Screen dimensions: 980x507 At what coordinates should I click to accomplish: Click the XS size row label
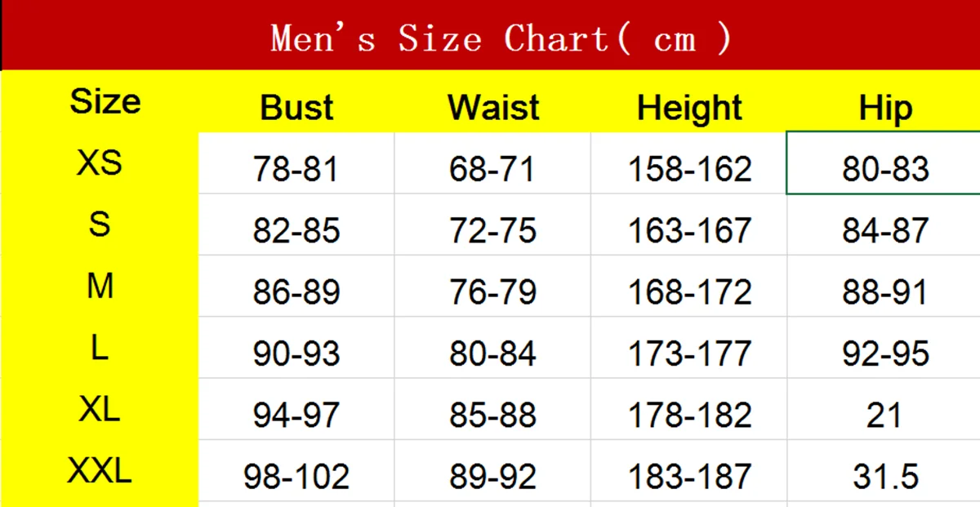(100, 163)
